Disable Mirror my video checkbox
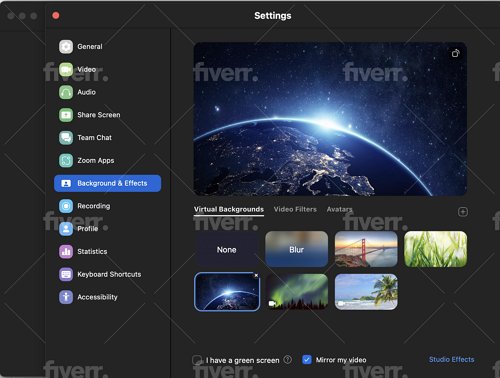The height and width of the screenshot is (378, 500). (x=307, y=360)
